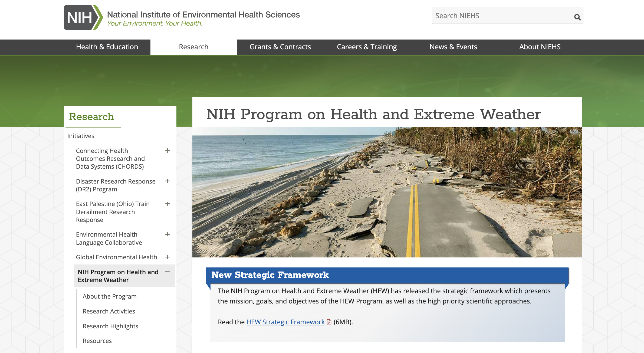The width and height of the screenshot is (644, 353).
Task: Open Careers & Training menu
Action: [367, 47]
